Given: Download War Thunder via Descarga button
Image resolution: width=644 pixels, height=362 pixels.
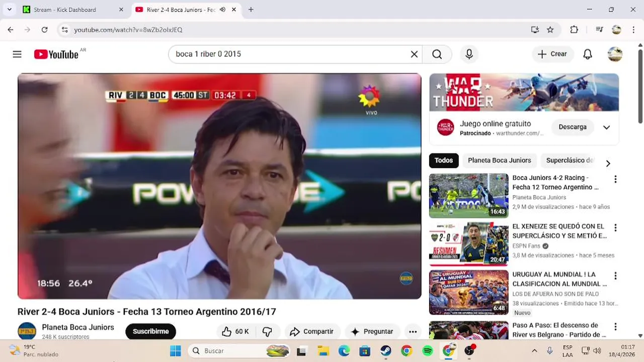Looking at the screenshot, I should pyautogui.click(x=573, y=127).
